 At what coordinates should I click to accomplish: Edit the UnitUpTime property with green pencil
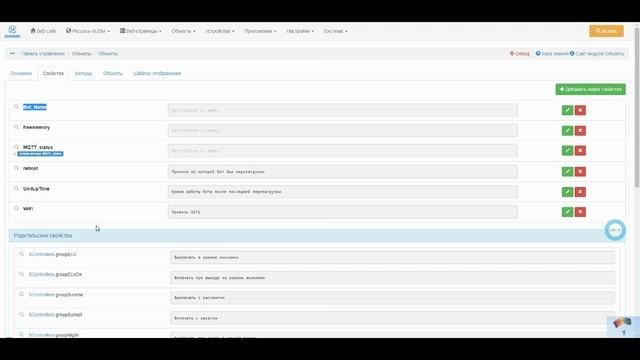point(567,192)
